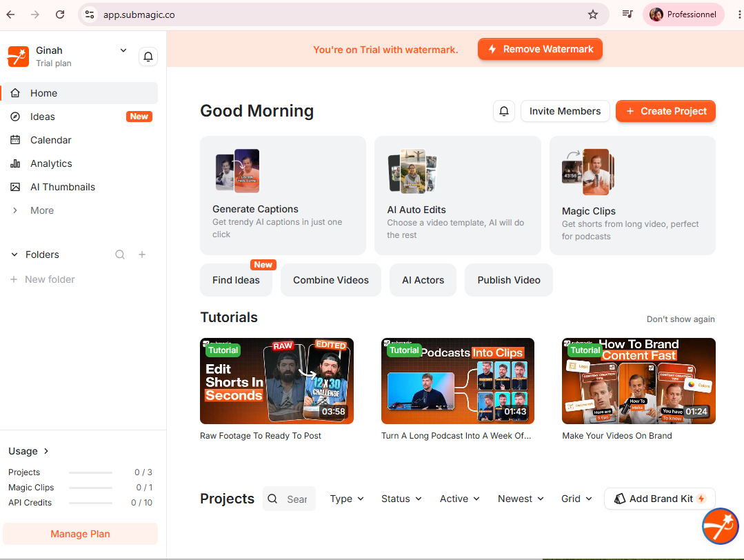Add a folder with the plus icon
744x560 pixels.
point(142,255)
